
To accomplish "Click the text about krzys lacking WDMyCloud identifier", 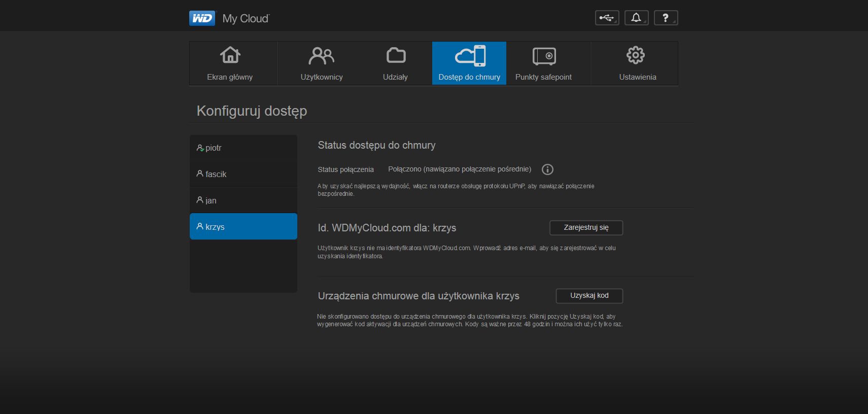I will click(x=467, y=252).
